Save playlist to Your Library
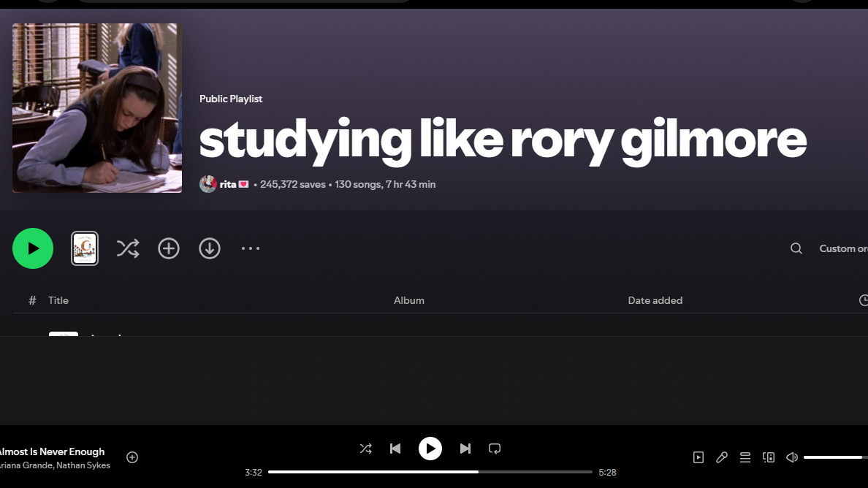 pyautogui.click(x=169, y=248)
